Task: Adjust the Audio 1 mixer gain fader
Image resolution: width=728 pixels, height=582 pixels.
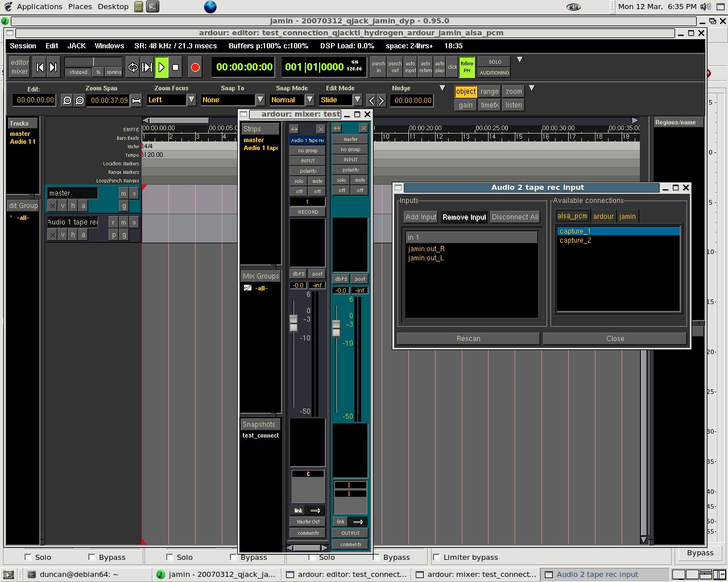Action: [x=293, y=322]
